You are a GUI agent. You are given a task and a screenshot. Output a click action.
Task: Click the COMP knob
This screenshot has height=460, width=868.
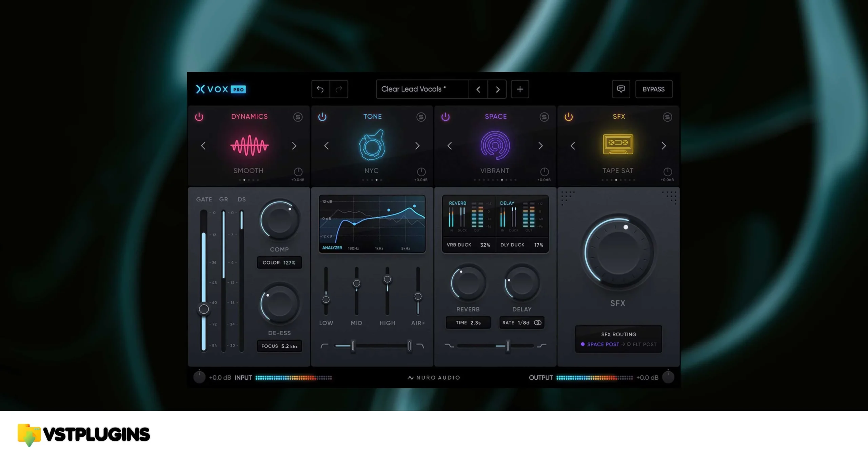tap(279, 220)
